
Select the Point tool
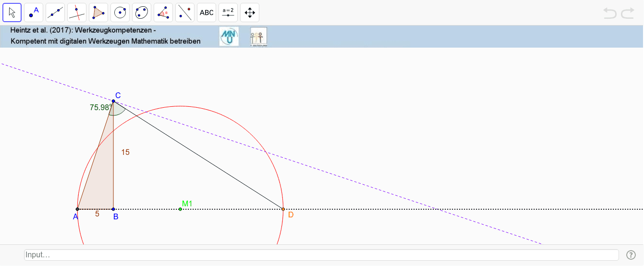34,13
